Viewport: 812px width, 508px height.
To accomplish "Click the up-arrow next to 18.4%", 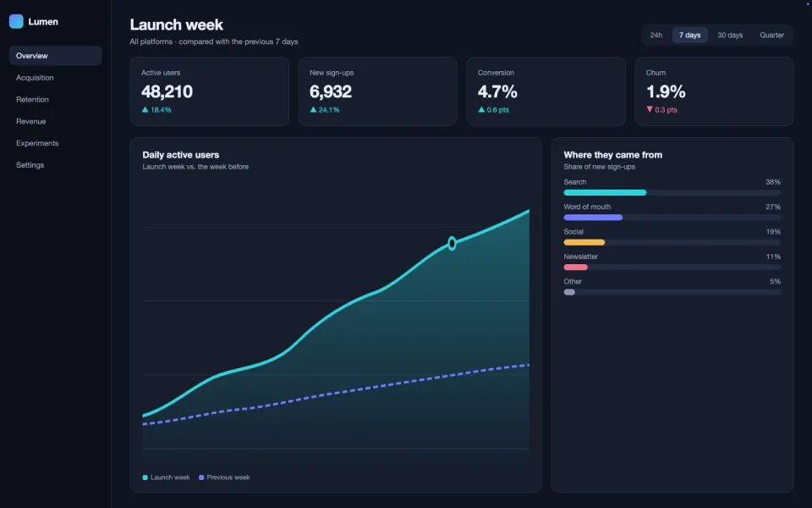I will 145,109.
